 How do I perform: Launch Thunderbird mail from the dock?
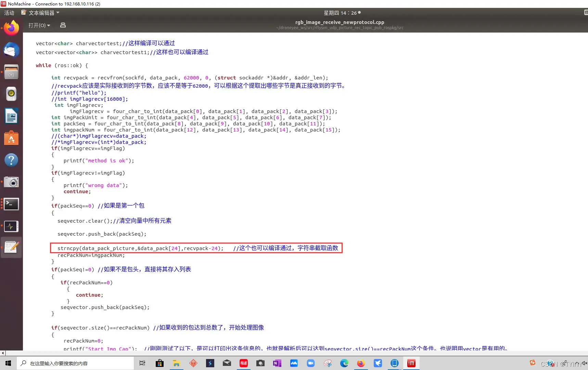(x=11, y=50)
